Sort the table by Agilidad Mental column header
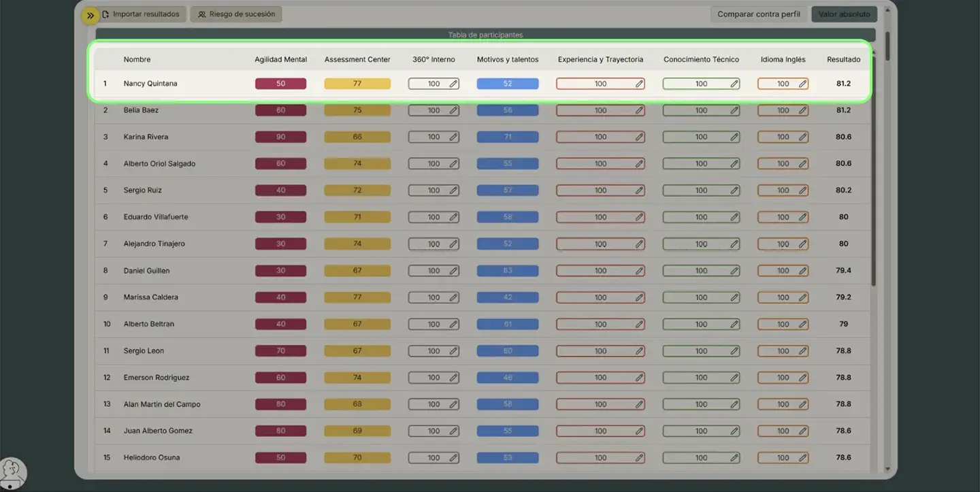This screenshot has height=492, width=980. click(x=280, y=59)
